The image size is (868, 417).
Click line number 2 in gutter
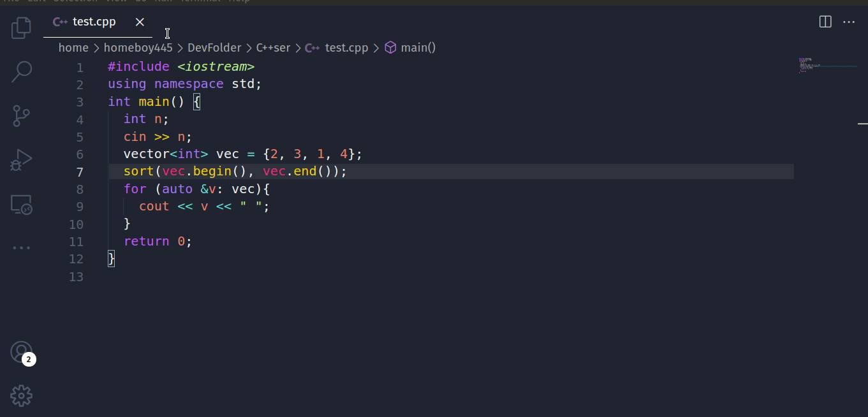(x=80, y=84)
